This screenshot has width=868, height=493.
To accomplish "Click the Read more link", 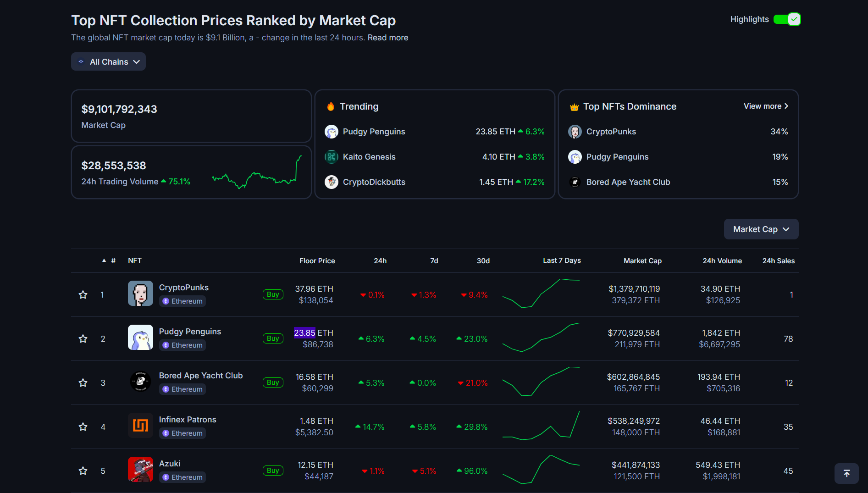I will click(388, 38).
